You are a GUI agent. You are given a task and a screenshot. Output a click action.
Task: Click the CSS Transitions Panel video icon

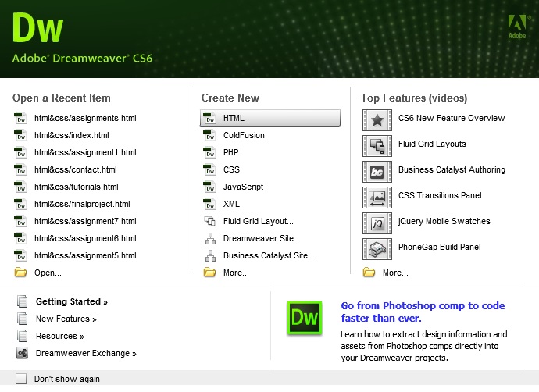[x=377, y=198]
